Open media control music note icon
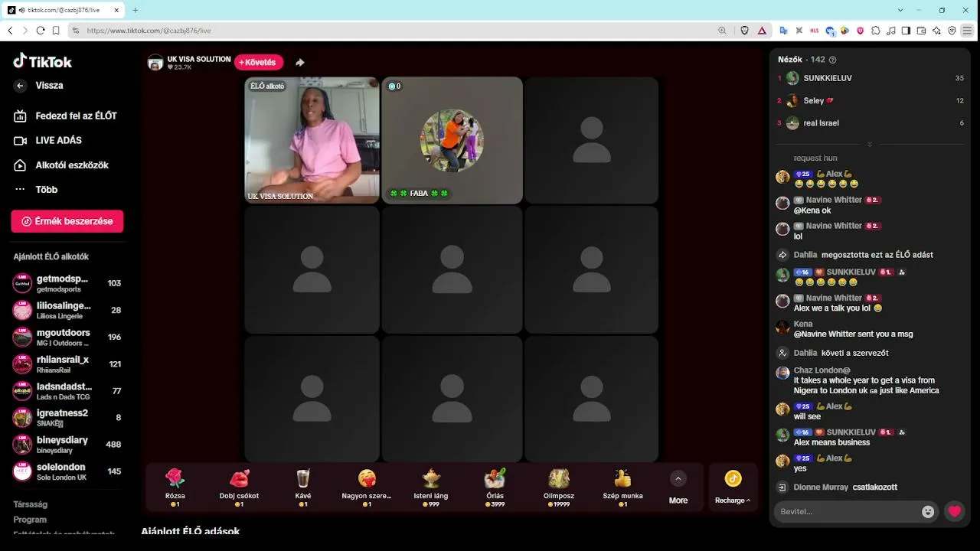 pyautogui.click(x=890, y=31)
